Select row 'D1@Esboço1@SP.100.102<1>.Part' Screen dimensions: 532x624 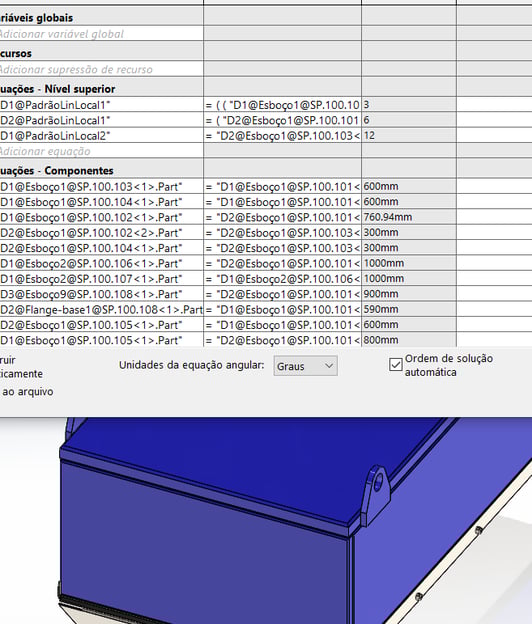click(x=101, y=217)
